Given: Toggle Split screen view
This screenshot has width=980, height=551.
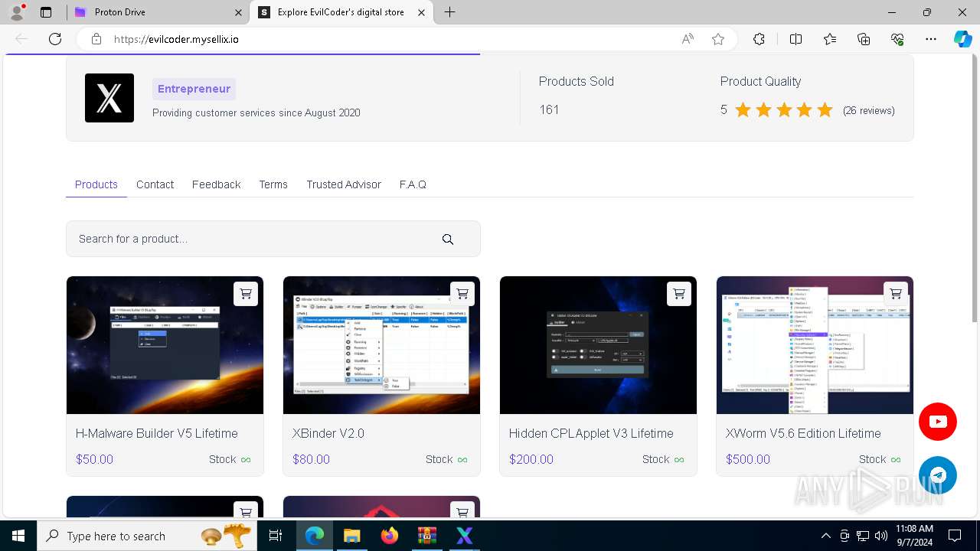Looking at the screenshot, I should [x=795, y=39].
